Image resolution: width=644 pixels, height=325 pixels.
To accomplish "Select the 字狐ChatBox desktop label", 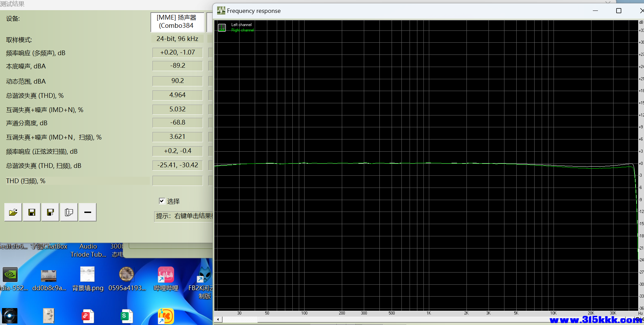I will [49, 246].
